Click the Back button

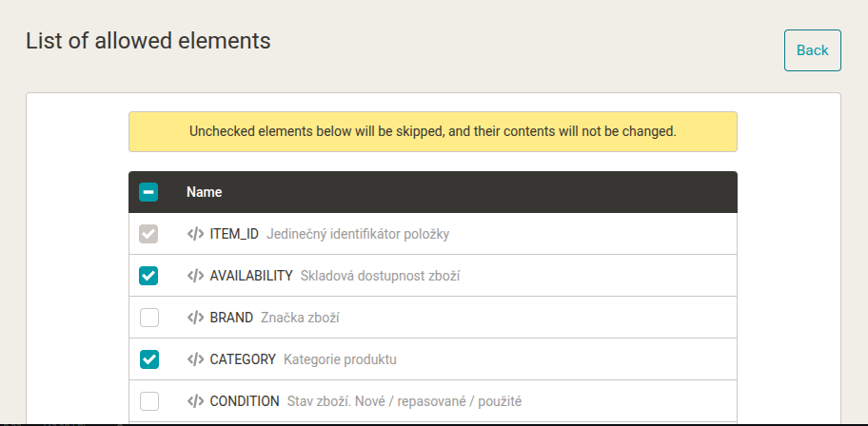pos(812,50)
